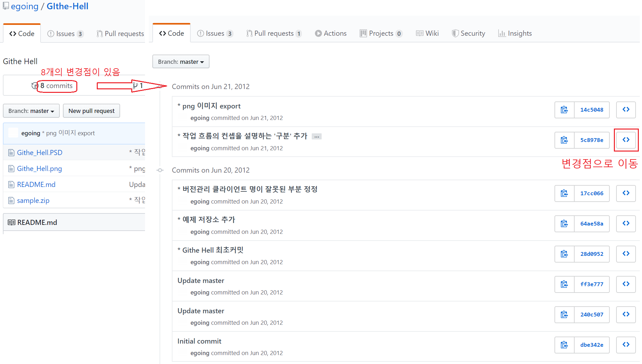Viewport: 642px width, 364px height.
Task: Expand commit message with ellipsis button
Action: tap(317, 137)
